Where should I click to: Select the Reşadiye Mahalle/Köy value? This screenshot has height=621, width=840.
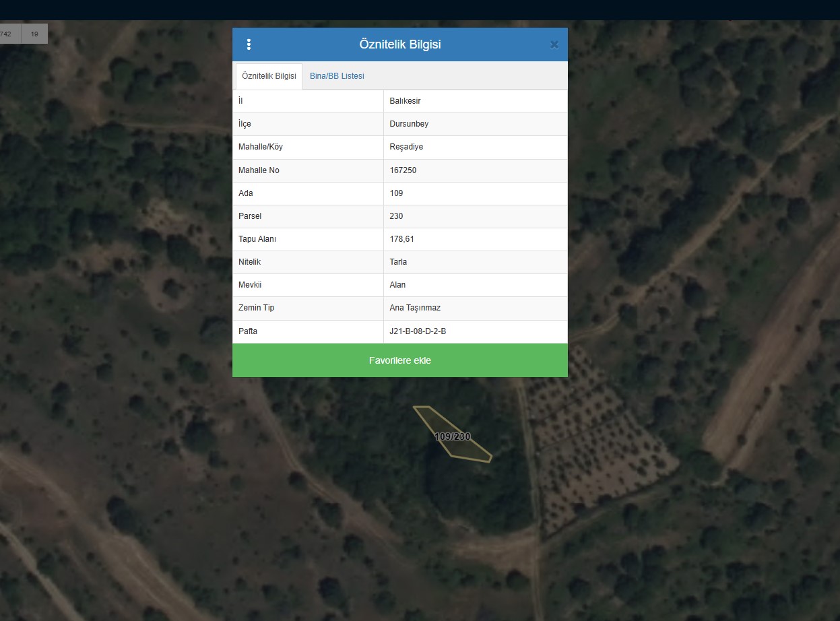(x=406, y=147)
